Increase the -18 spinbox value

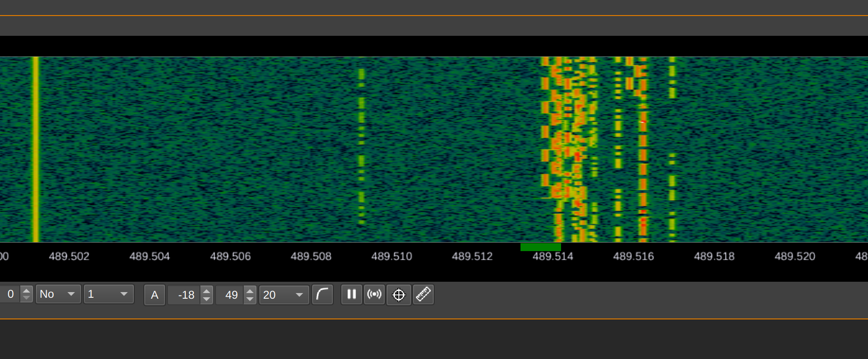[207, 291]
